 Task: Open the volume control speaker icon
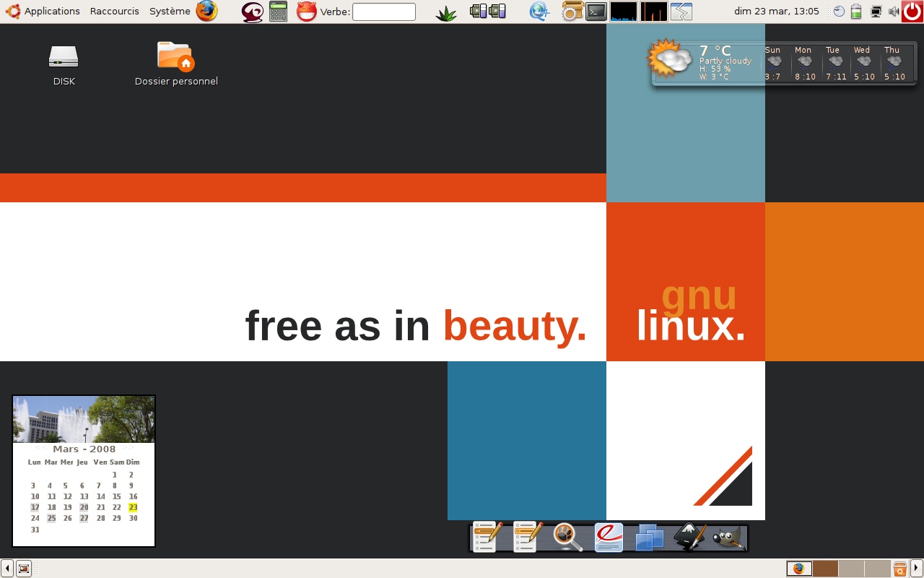(x=894, y=12)
